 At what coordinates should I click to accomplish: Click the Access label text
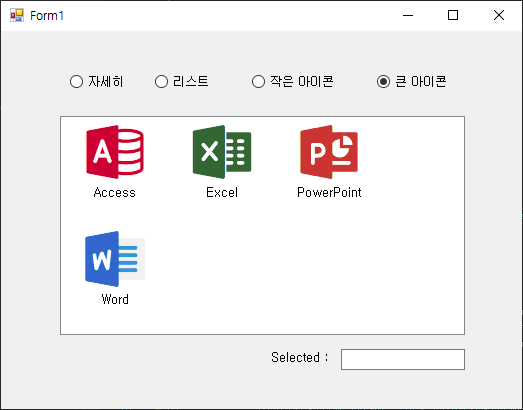point(114,192)
